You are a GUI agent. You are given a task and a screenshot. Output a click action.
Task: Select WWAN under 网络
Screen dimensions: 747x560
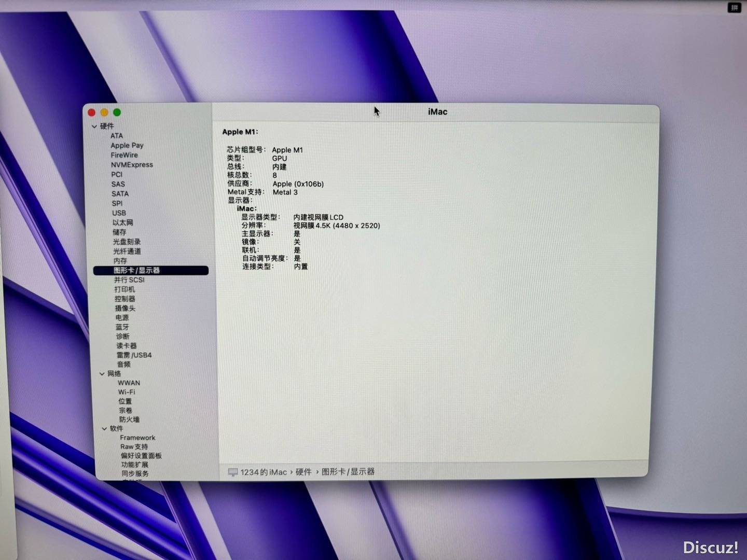click(x=129, y=383)
